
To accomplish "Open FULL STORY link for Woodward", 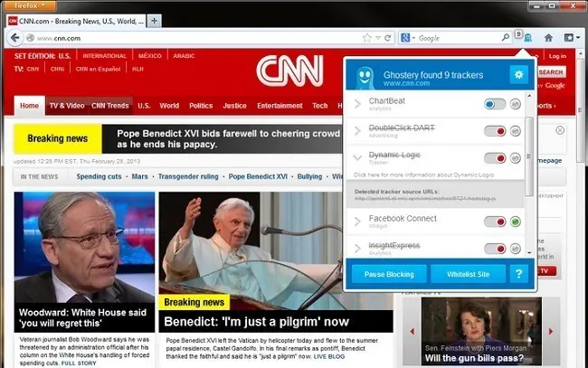I will coord(79,363).
